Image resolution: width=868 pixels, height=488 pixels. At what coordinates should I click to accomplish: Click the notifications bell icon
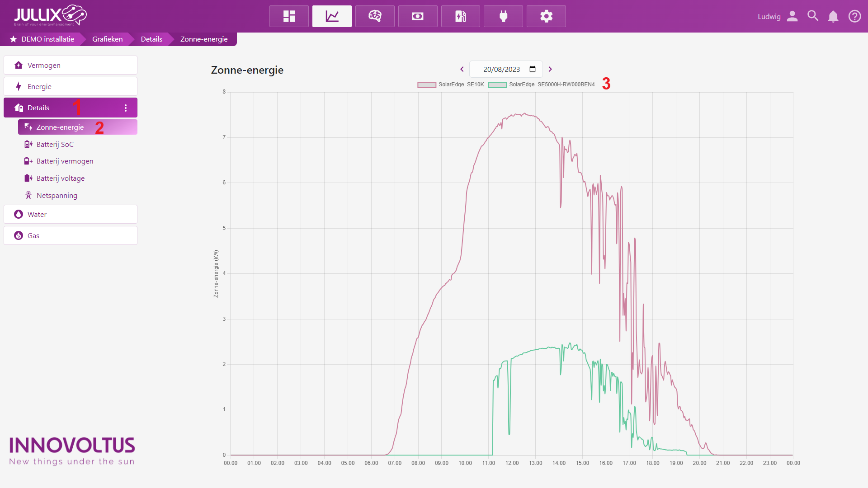833,16
